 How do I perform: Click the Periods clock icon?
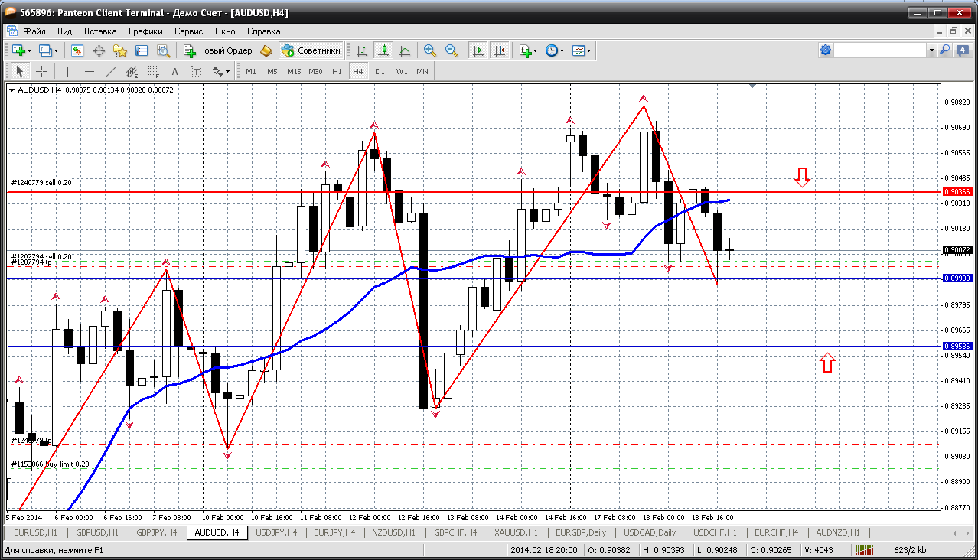(551, 50)
